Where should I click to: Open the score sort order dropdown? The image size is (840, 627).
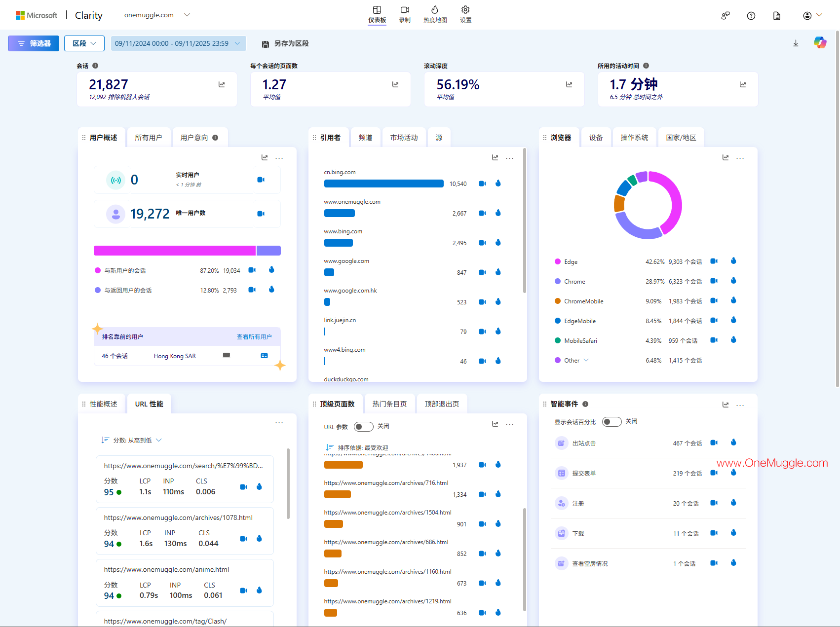132,440
